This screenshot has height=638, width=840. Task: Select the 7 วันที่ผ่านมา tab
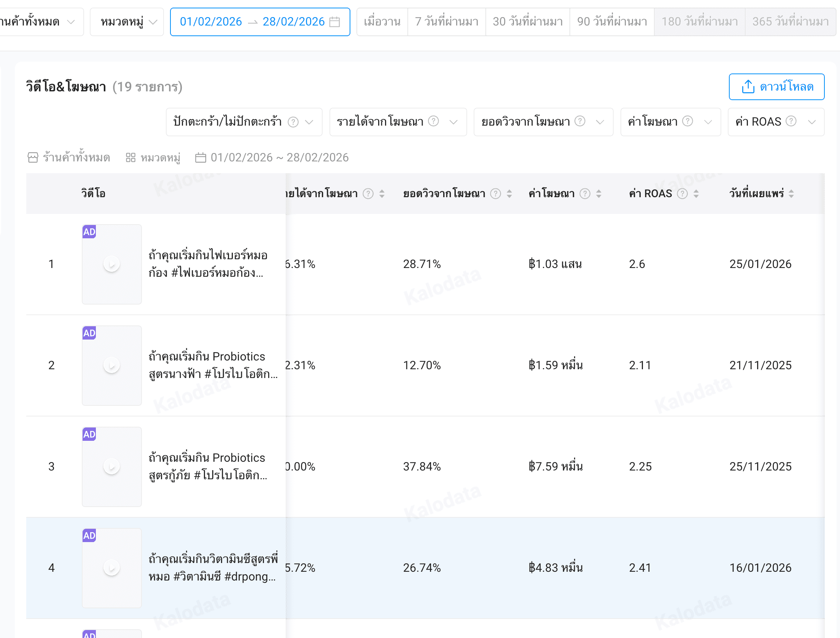tap(447, 22)
